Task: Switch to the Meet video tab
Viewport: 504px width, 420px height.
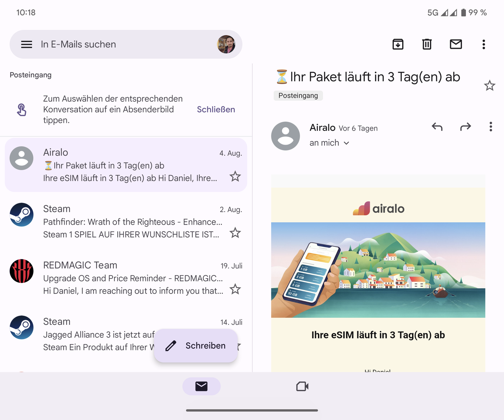Action: (302, 386)
